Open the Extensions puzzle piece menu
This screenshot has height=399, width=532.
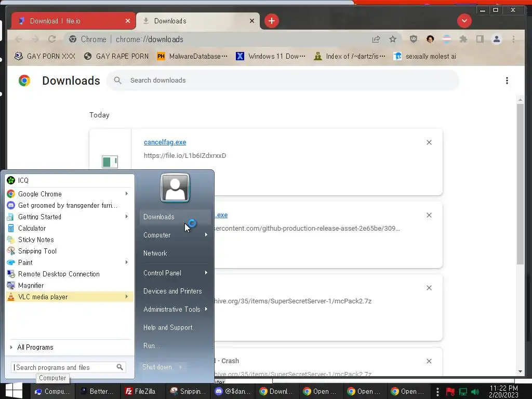click(463, 39)
